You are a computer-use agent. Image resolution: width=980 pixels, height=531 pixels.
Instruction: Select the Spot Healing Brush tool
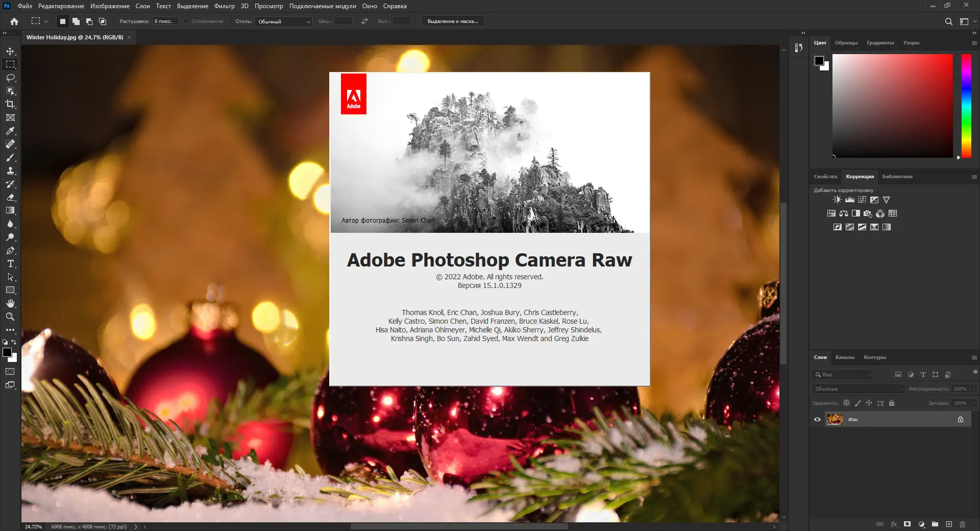(x=10, y=144)
